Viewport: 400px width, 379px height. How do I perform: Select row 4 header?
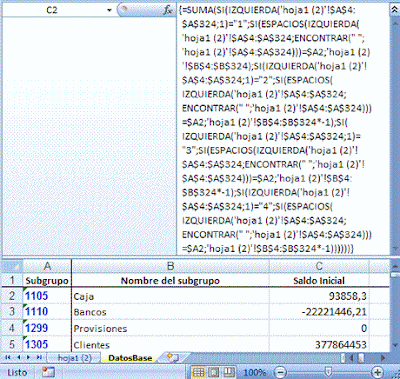12,328
